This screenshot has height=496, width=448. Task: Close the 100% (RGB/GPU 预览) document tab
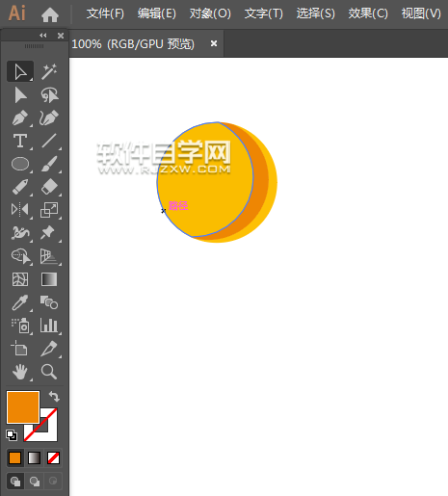tap(214, 43)
